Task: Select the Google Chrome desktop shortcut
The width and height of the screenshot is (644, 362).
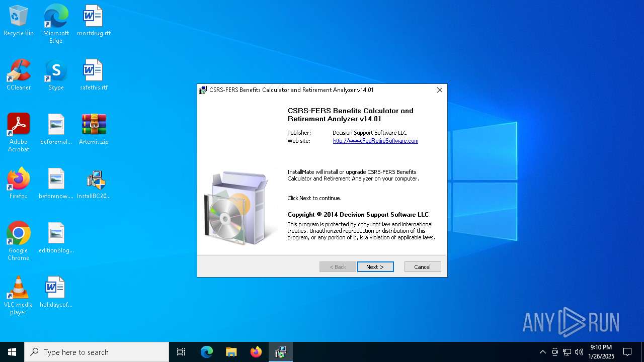Action: point(19,241)
